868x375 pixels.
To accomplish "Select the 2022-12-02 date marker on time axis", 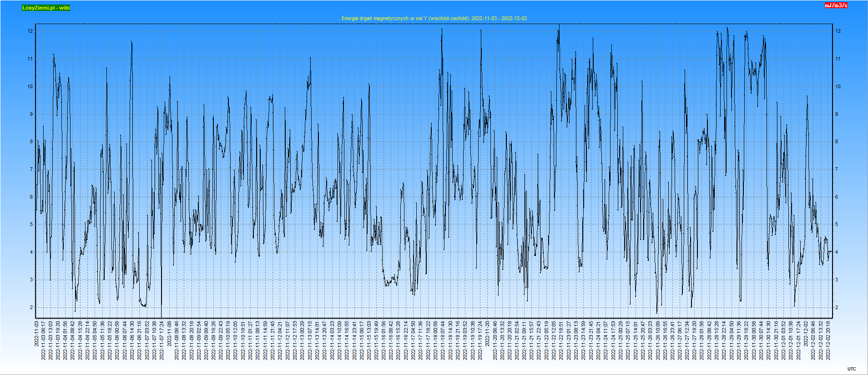I will click(x=806, y=334).
